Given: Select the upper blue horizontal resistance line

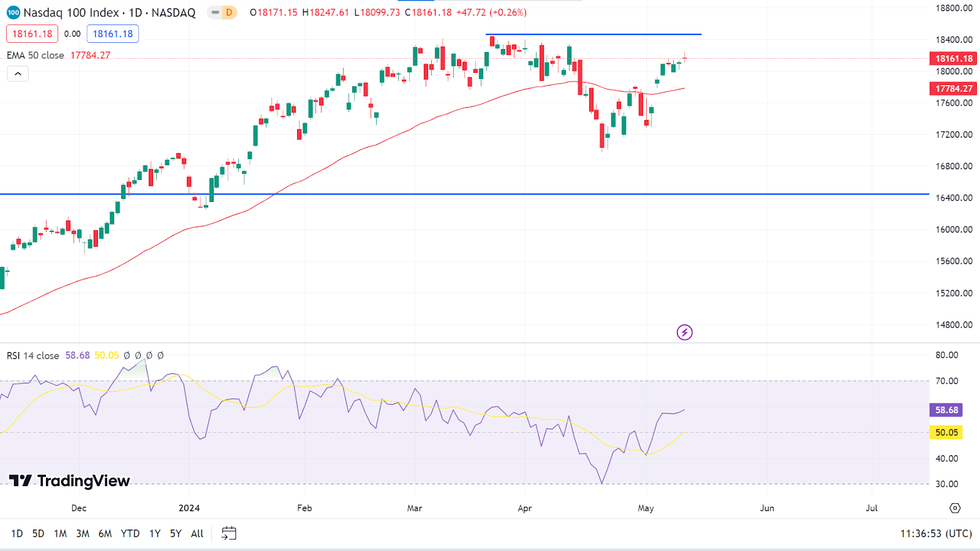Looking at the screenshot, I should pyautogui.click(x=593, y=34).
